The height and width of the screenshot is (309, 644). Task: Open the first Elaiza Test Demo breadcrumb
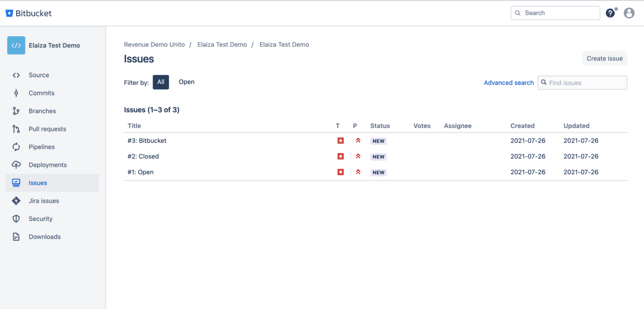222,45
